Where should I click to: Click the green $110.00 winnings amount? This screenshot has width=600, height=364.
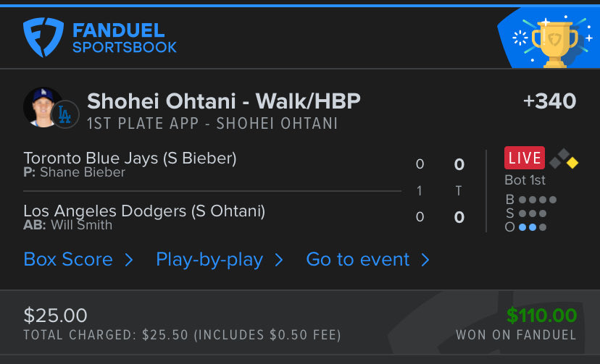[541, 316]
